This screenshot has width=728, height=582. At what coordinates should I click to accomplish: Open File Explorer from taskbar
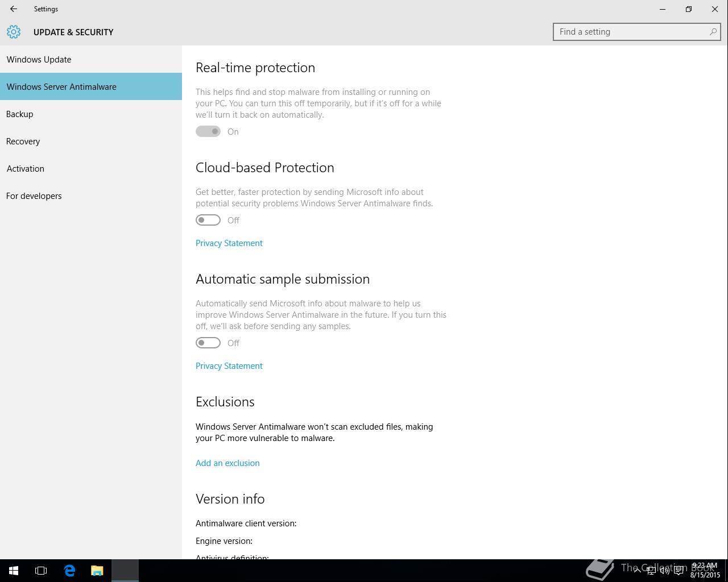pyautogui.click(x=97, y=570)
